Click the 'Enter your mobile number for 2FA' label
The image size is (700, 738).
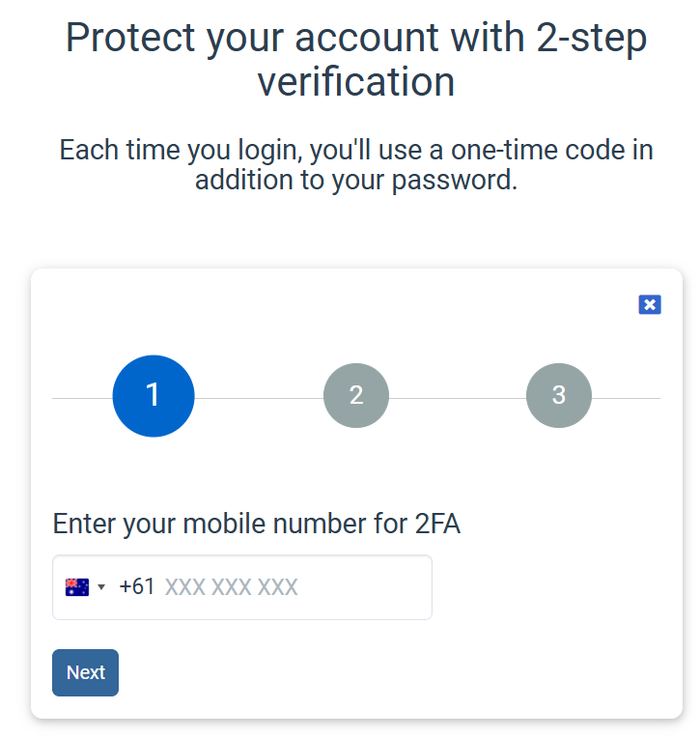[x=257, y=524]
